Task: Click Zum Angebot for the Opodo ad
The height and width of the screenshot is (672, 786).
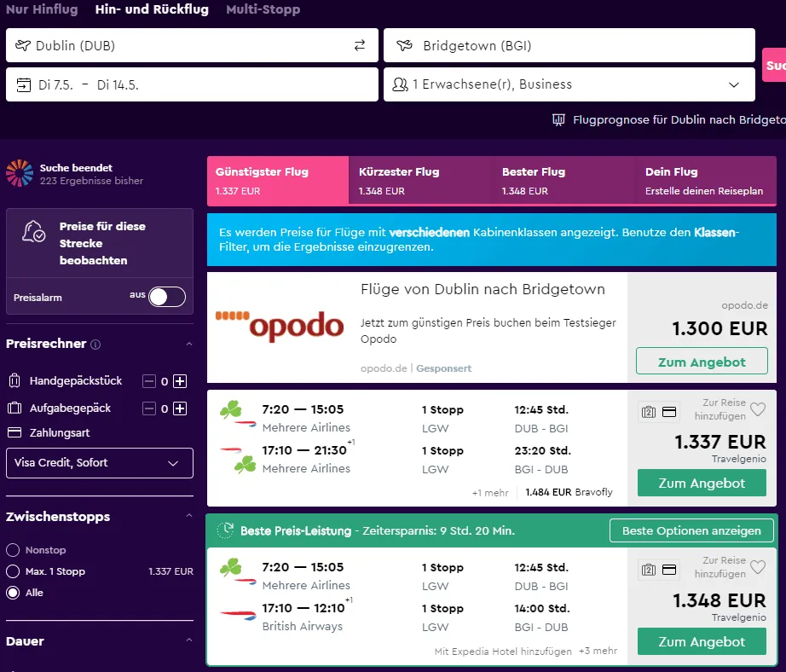Action: tap(701, 362)
